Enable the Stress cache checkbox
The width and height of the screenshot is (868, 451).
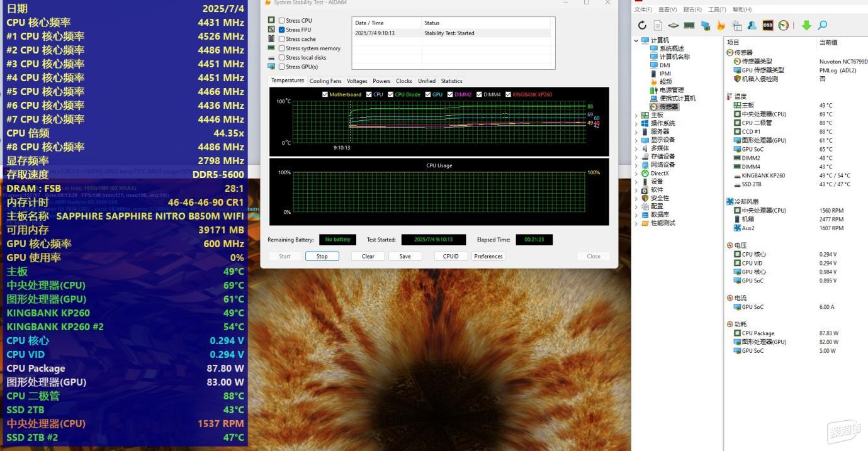coord(281,39)
